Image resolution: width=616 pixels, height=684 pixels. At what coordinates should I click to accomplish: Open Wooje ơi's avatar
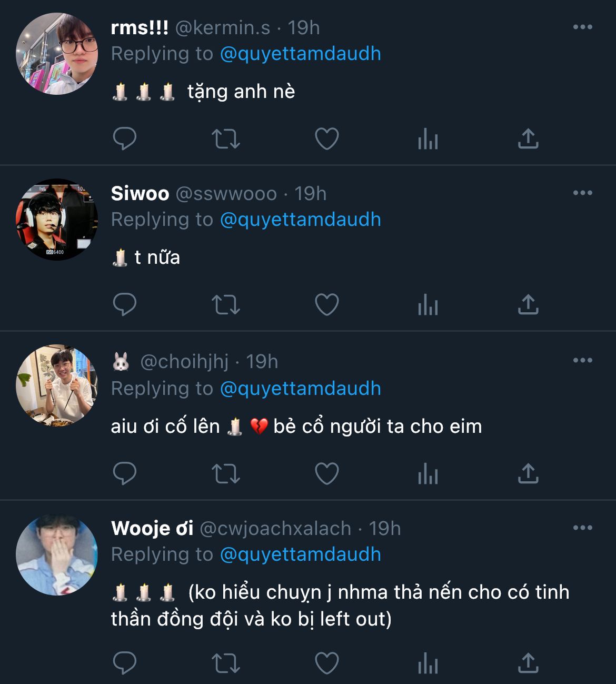(57, 554)
